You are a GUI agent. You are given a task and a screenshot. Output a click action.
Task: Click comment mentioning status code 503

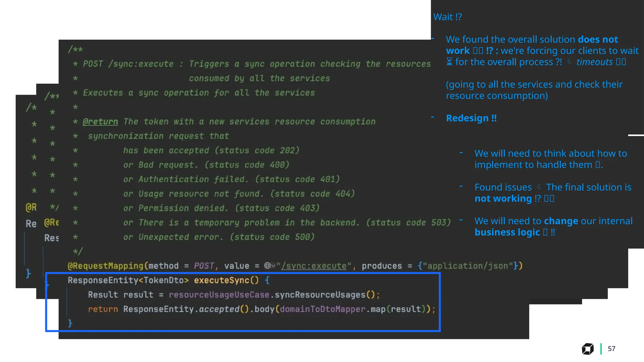coord(287,222)
